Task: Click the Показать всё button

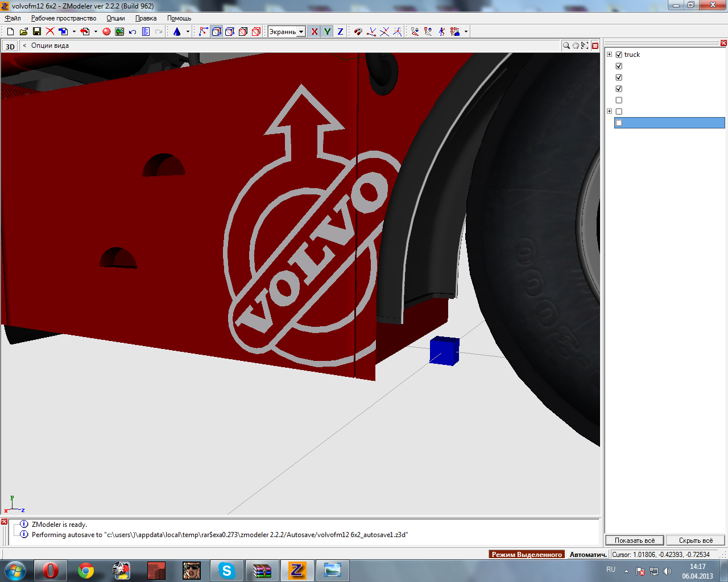Action: (x=635, y=541)
